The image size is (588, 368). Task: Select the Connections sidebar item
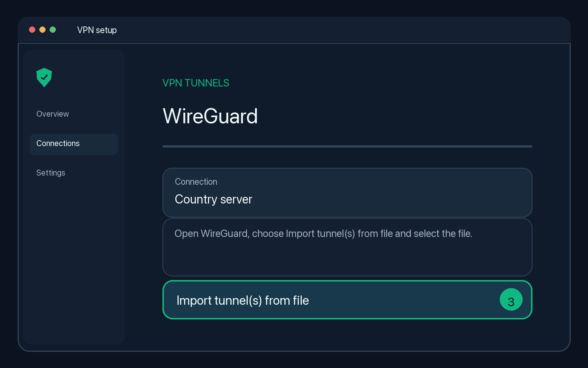(x=74, y=144)
